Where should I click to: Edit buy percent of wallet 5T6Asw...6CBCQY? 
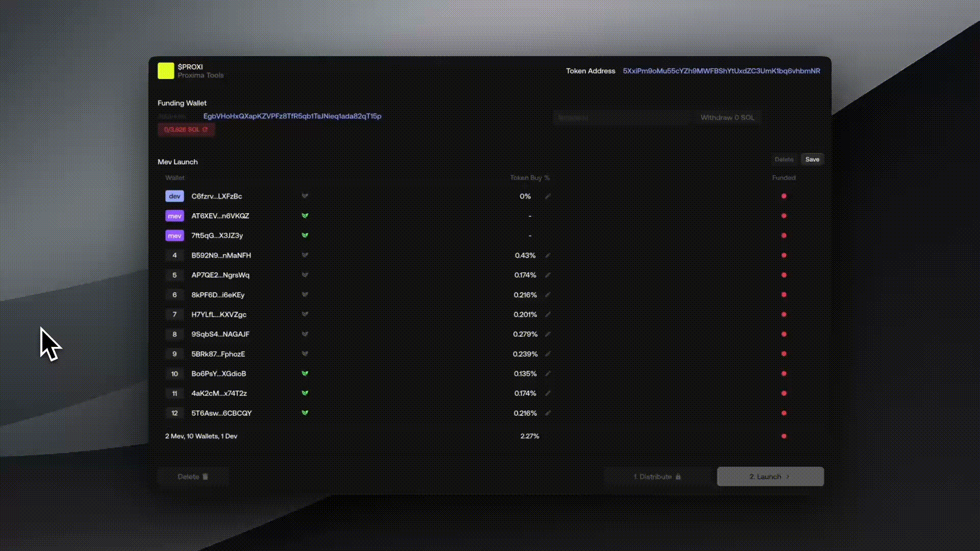coord(548,413)
